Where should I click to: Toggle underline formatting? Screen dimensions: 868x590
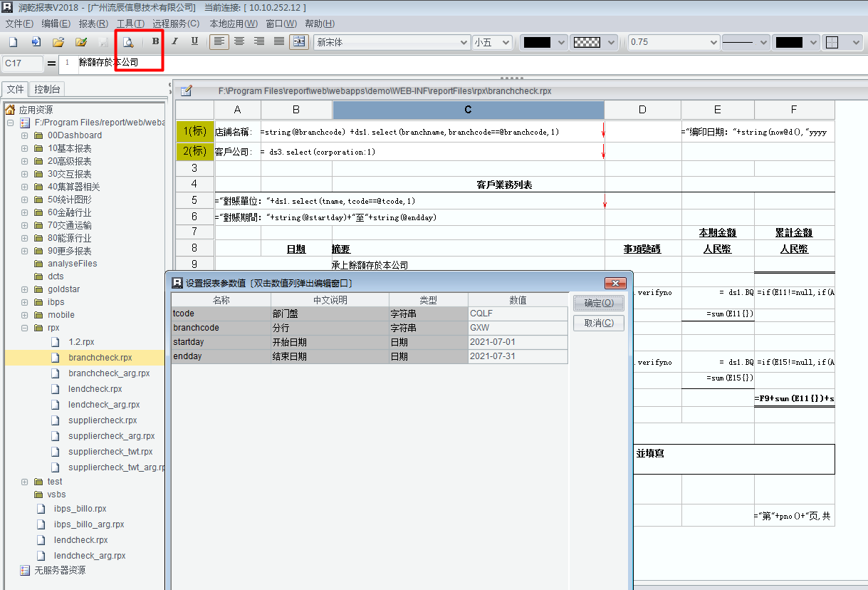(x=194, y=41)
